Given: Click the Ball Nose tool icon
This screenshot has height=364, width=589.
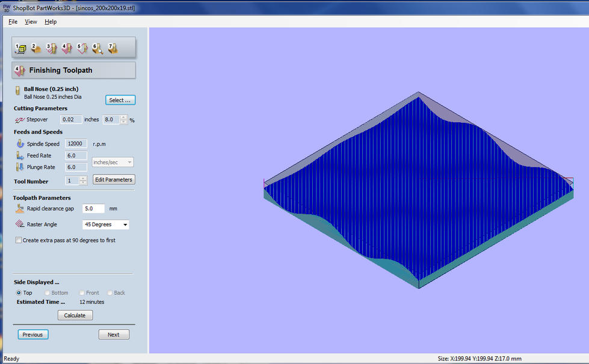Looking at the screenshot, I should tap(17, 90).
